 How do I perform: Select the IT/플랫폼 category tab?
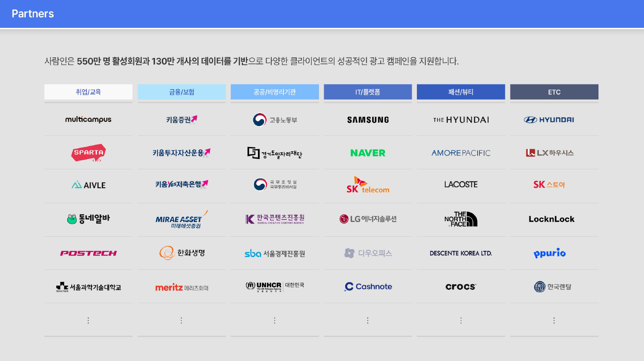coord(368,92)
